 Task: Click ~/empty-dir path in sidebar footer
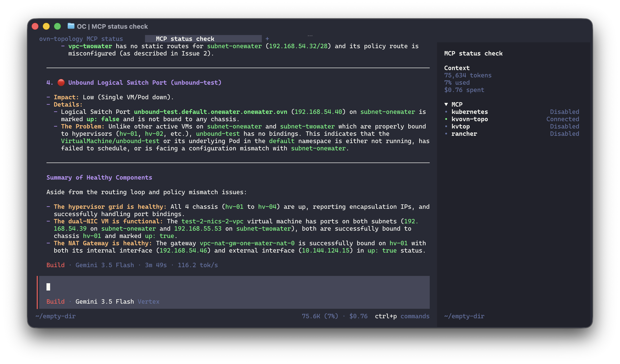(464, 316)
